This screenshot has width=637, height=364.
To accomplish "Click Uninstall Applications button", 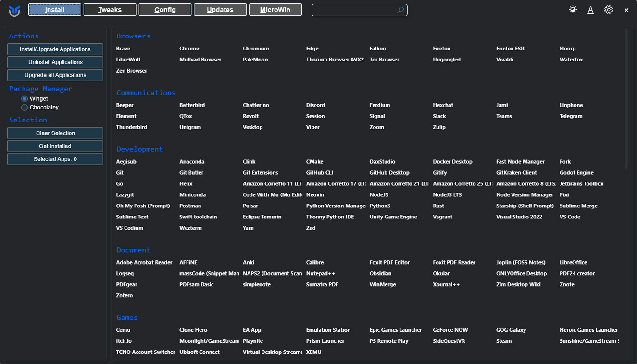I will pos(55,62).
